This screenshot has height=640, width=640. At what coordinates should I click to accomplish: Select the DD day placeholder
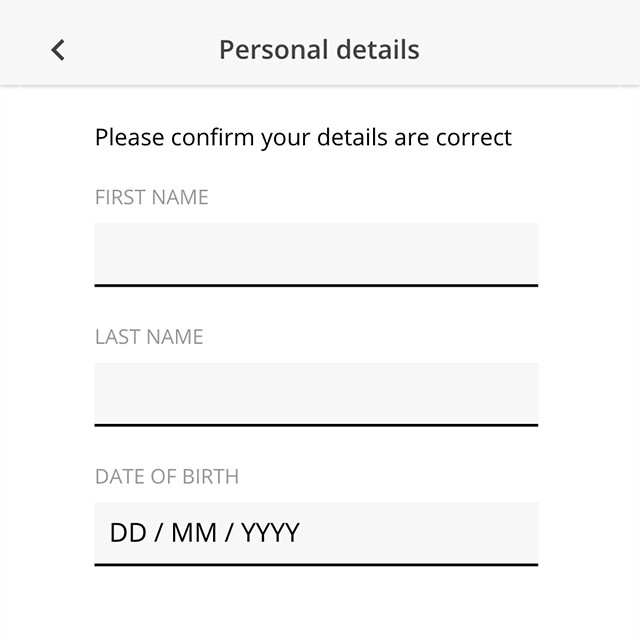click(128, 533)
